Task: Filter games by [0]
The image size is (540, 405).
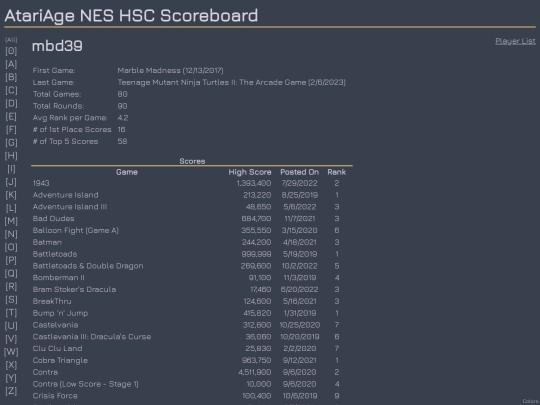Action: pos(11,51)
